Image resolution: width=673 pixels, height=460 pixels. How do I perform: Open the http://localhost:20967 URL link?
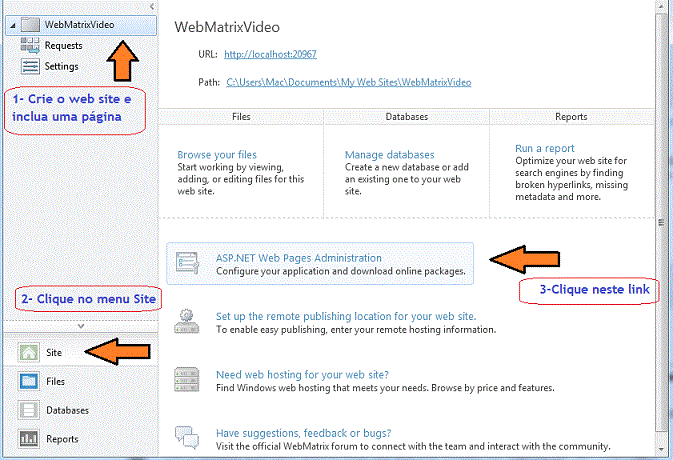pos(270,54)
